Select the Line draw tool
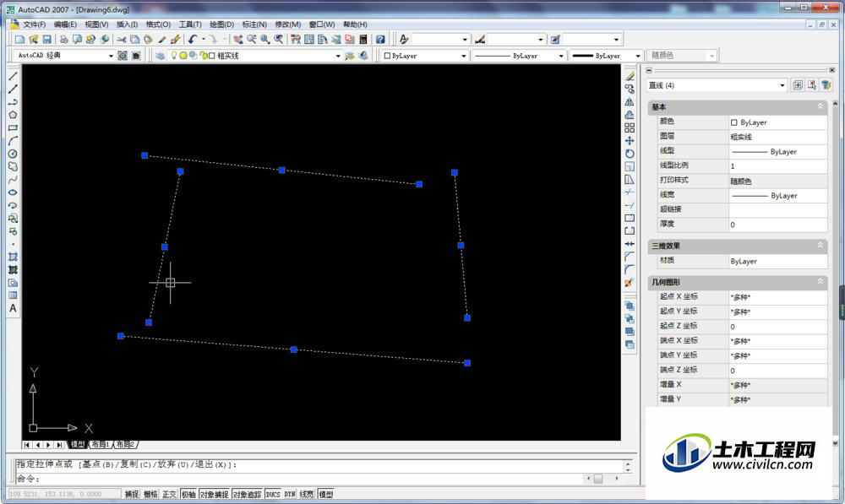This screenshot has height=504, width=845. point(13,76)
